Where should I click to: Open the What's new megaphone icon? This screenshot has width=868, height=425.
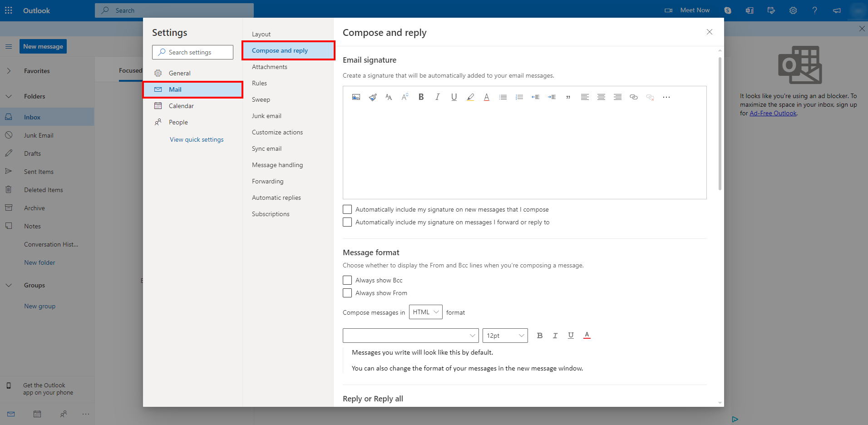pyautogui.click(x=837, y=10)
